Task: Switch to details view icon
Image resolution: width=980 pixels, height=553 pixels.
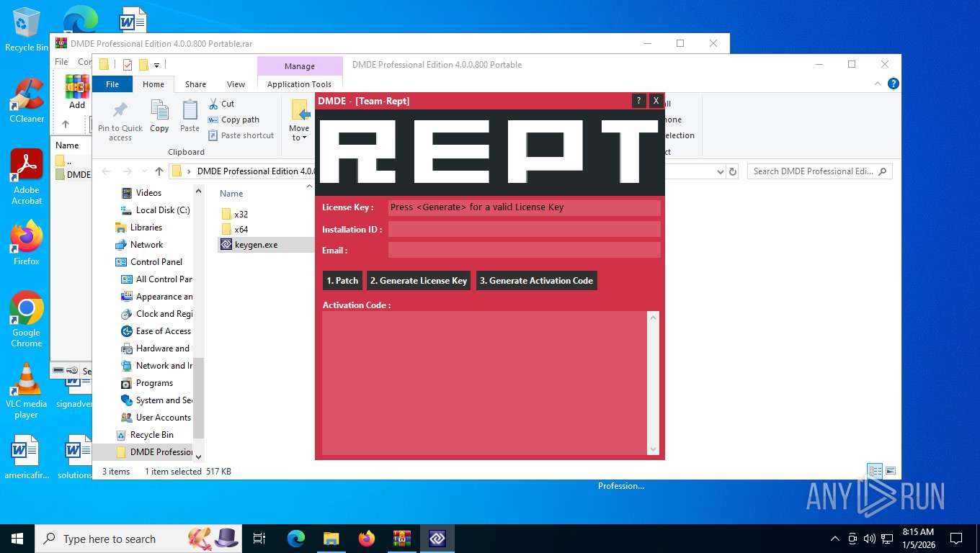Action: click(x=875, y=471)
